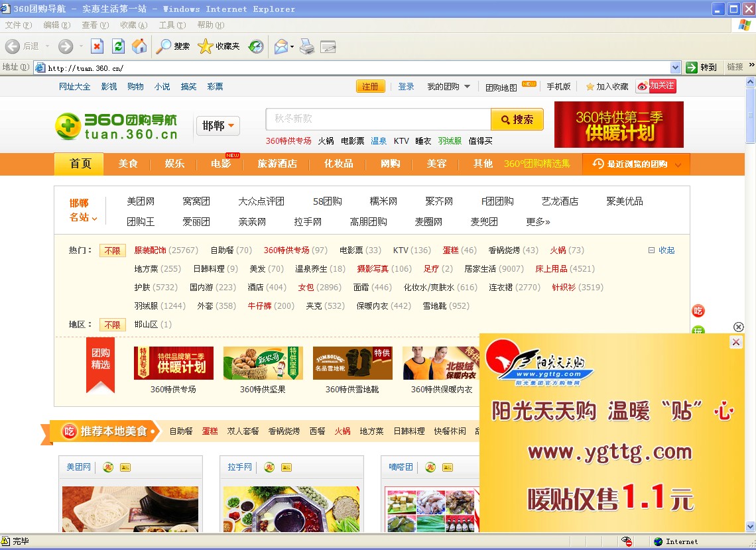The image size is (756, 550).
Task: Open the 邯郸 city selector dropdown
Action: click(x=218, y=126)
